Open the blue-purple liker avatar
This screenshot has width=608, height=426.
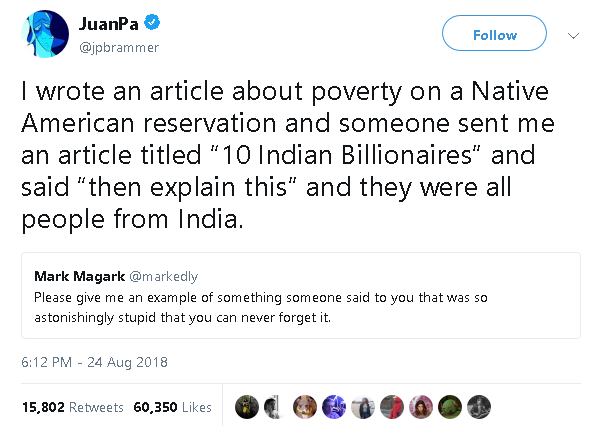pos(334,406)
